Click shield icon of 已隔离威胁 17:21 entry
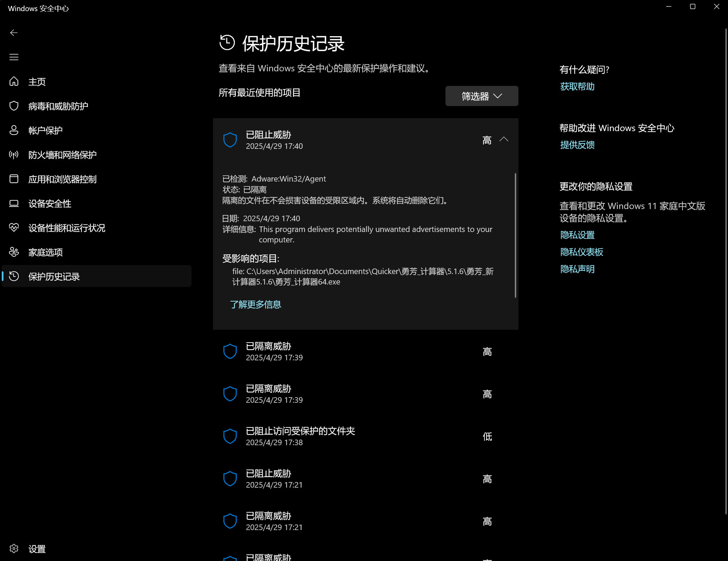This screenshot has width=728, height=561. coord(230,521)
